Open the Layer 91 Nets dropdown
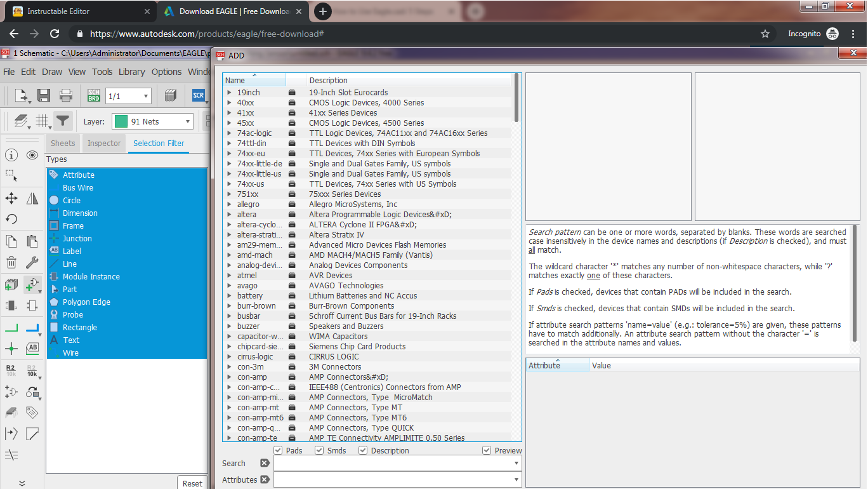868x489 pixels. pyautogui.click(x=188, y=121)
